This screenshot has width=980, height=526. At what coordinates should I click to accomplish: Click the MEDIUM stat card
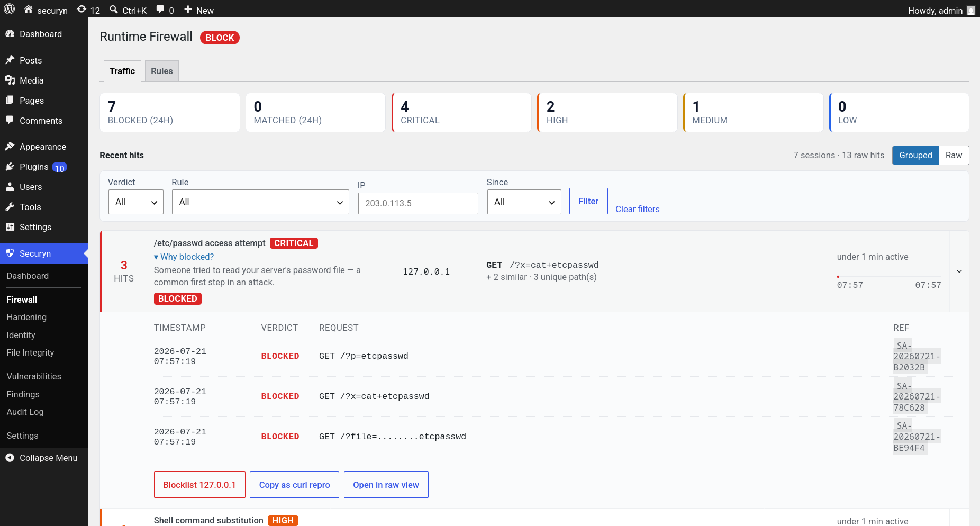point(754,113)
